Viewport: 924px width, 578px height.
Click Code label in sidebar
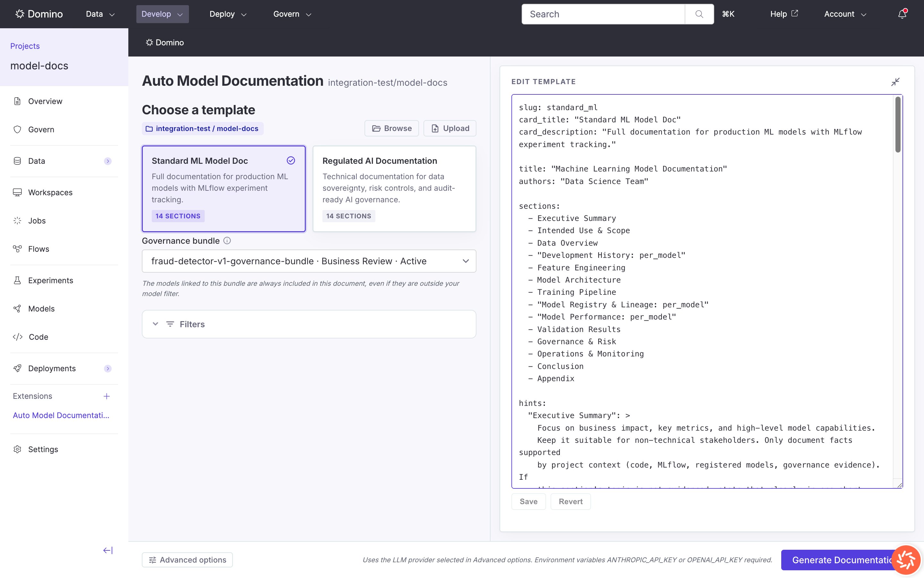[x=38, y=337]
